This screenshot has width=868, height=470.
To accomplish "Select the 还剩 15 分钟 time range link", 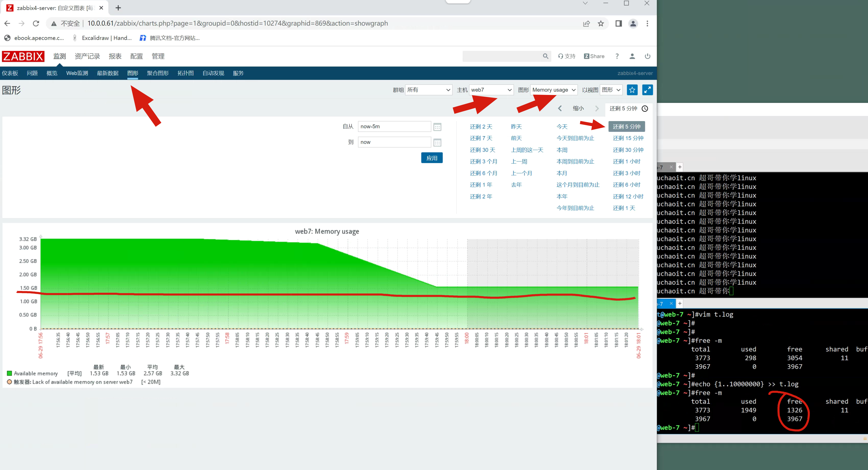I will coord(628,138).
